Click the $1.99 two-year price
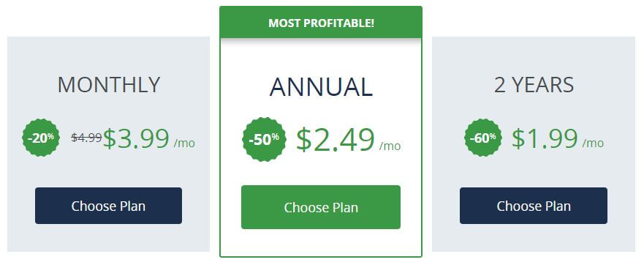Viewport: 644px width, 265px height. pyautogui.click(x=545, y=138)
